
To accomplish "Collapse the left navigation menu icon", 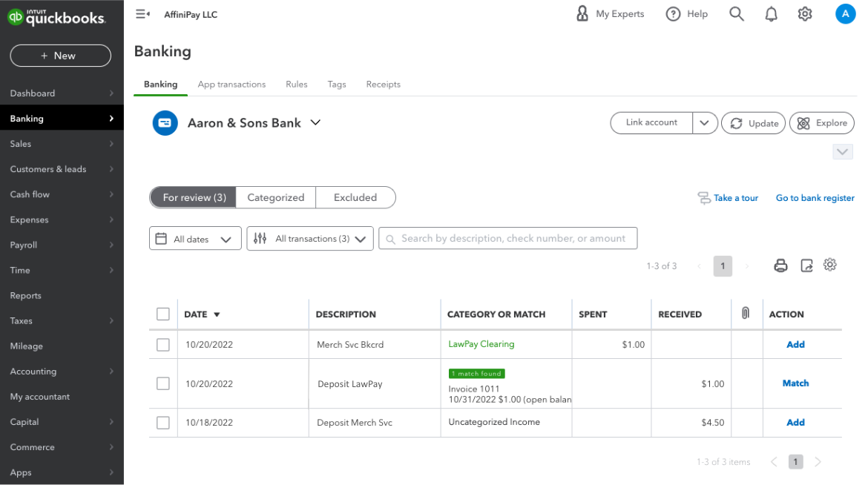I will click(x=143, y=14).
